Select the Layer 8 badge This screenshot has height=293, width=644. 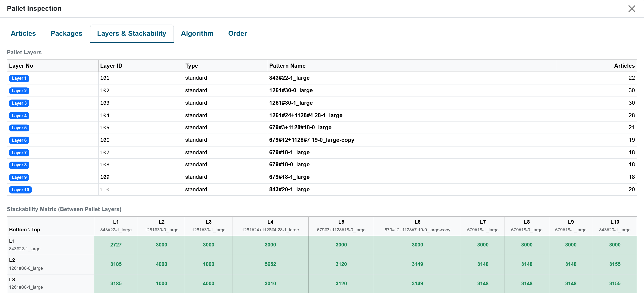(19, 165)
